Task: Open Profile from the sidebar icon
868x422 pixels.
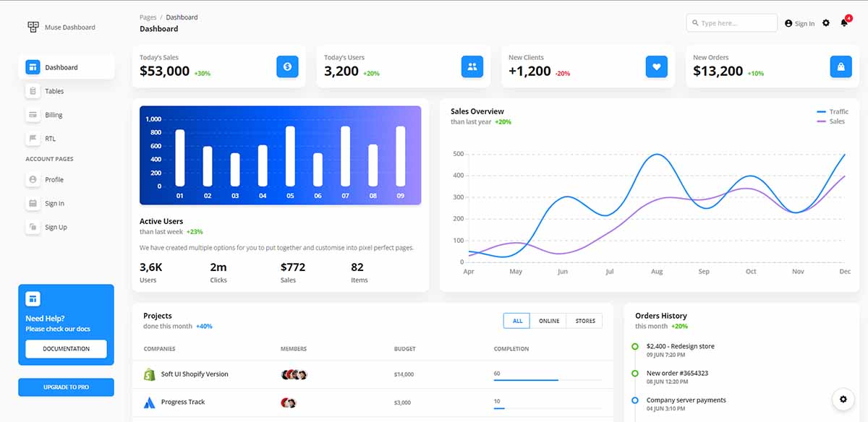Action: tap(32, 179)
